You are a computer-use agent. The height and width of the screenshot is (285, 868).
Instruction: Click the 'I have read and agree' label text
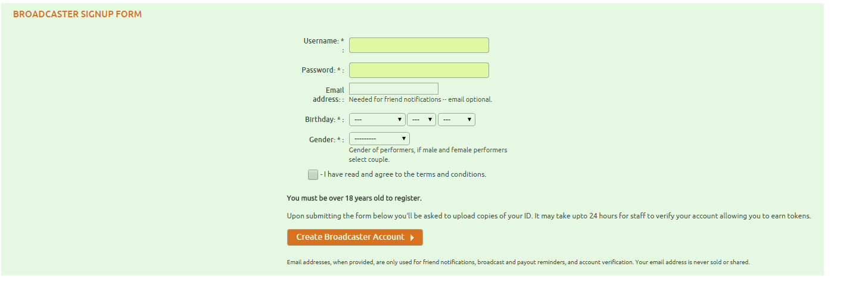pyautogui.click(x=403, y=174)
